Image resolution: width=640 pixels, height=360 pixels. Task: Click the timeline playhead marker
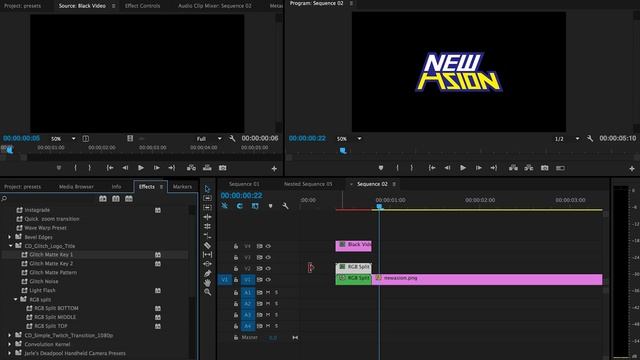tap(379, 207)
